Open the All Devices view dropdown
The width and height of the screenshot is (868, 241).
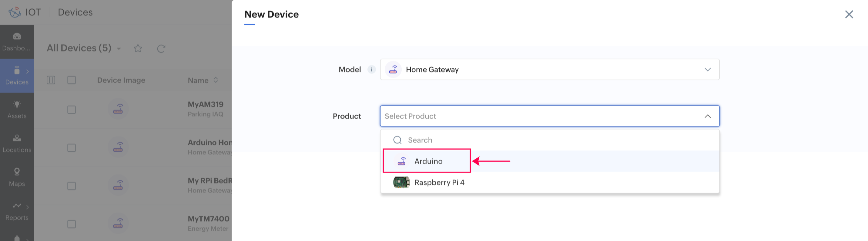[x=119, y=49]
